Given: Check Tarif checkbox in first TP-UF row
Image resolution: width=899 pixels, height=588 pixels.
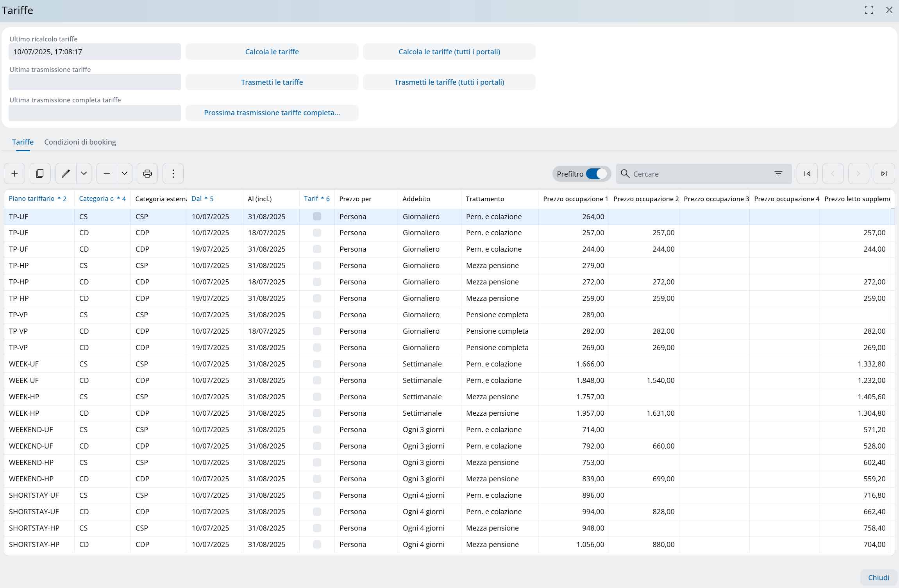Looking at the screenshot, I should pyautogui.click(x=317, y=216).
